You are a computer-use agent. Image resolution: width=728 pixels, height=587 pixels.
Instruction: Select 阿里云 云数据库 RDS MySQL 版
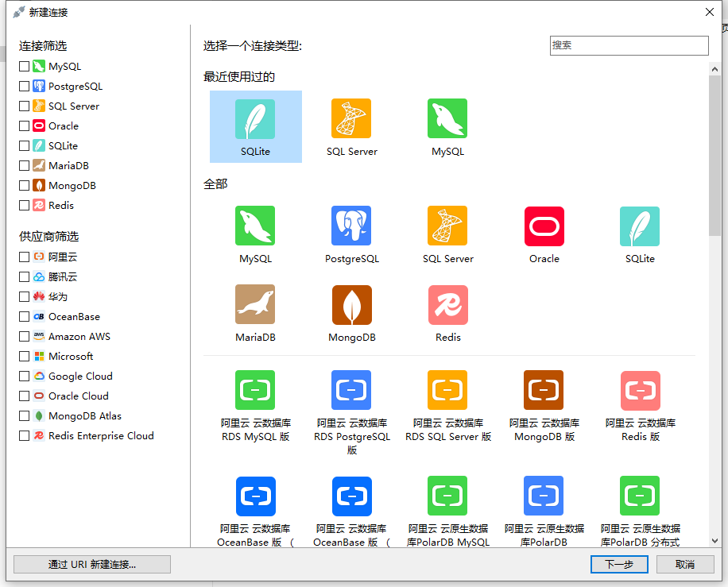(x=255, y=406)
